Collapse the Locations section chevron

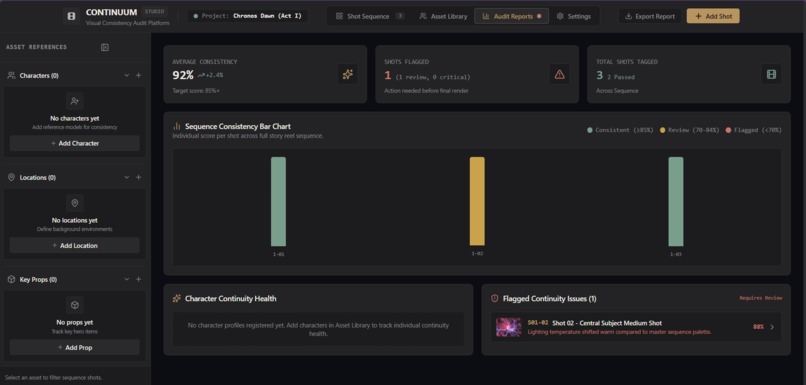pyautogui.click(x=126, y=177)
